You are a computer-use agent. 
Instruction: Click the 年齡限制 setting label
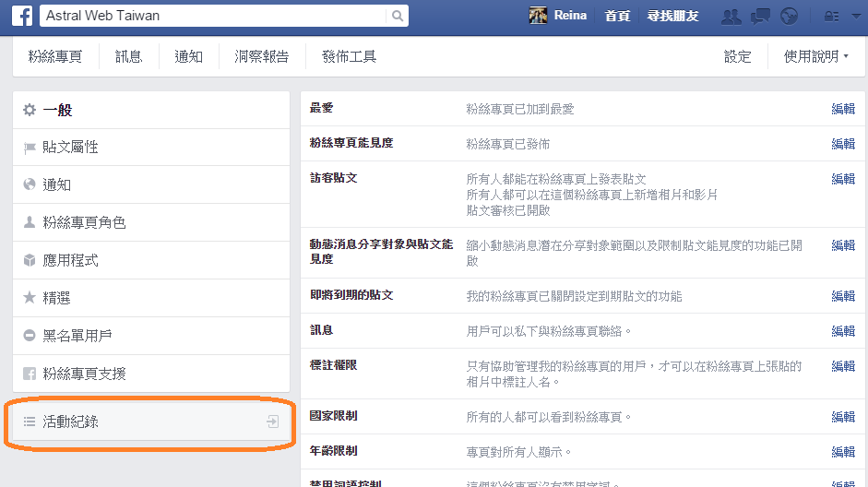click(x=333, y=450)
